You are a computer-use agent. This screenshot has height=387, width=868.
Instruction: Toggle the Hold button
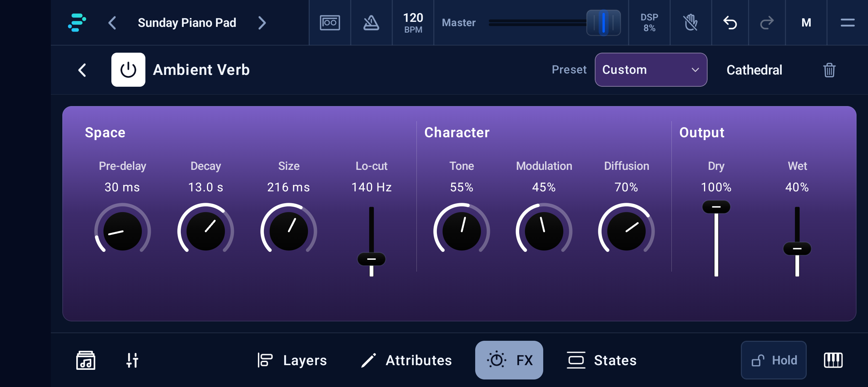tap(773, 360)
